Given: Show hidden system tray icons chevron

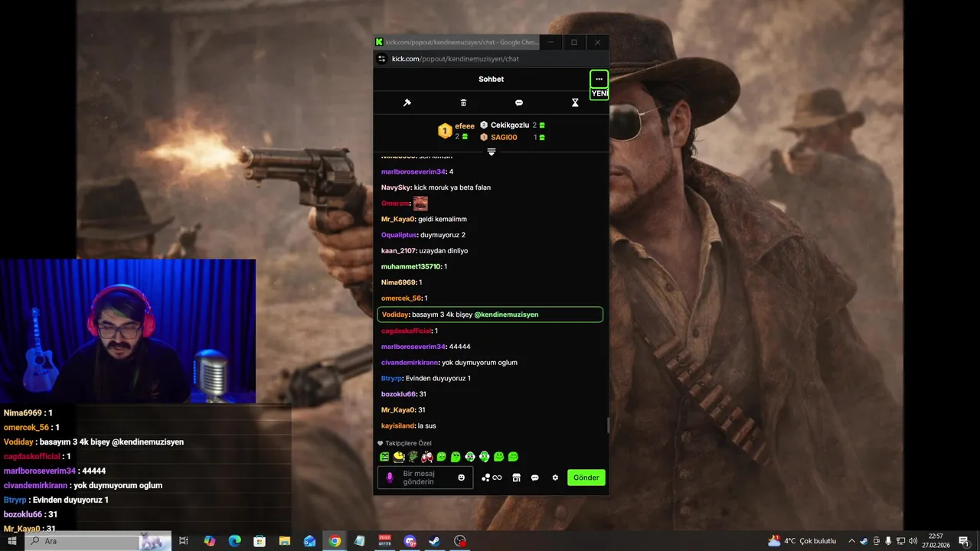Looking at the screenshot, I should click(851, 541).
